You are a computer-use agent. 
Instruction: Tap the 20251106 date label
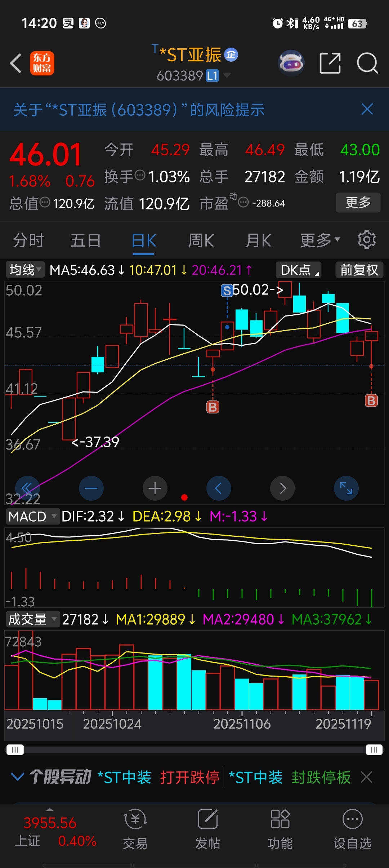[x=242, y=724]
